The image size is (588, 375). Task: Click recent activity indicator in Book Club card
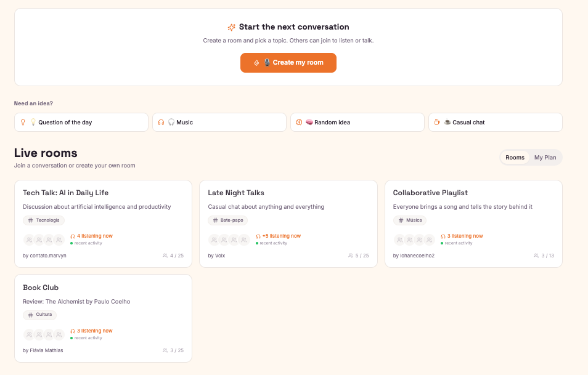coord(86,338)
